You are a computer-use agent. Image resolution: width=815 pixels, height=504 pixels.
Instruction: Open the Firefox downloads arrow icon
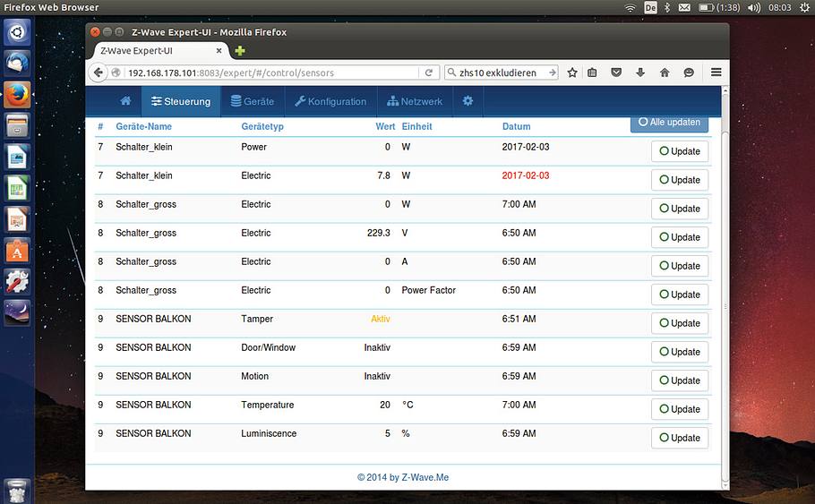tap(640, 73)
